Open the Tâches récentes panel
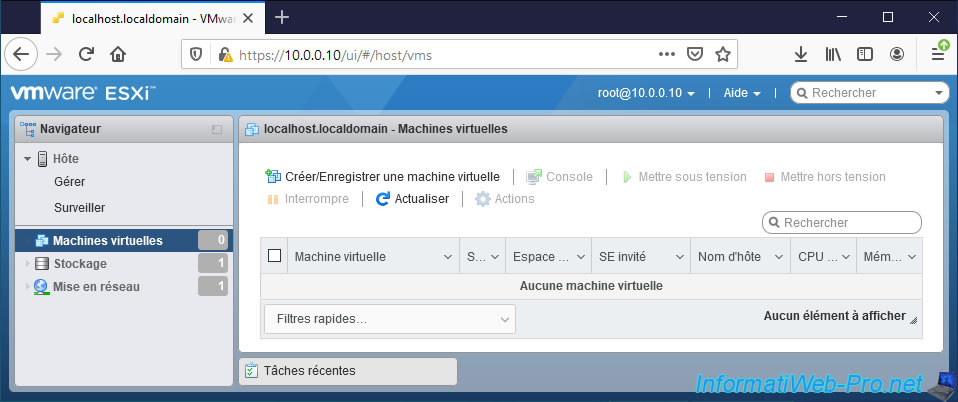 [348, 371]
